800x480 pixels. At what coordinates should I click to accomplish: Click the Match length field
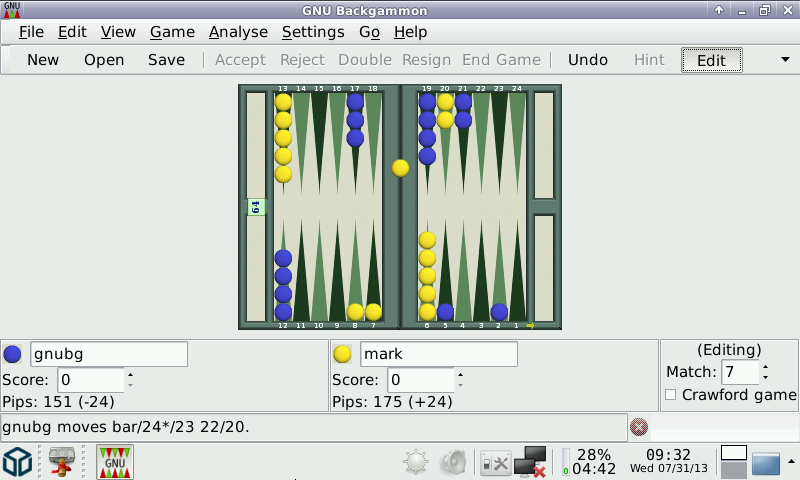coord(739,372)
